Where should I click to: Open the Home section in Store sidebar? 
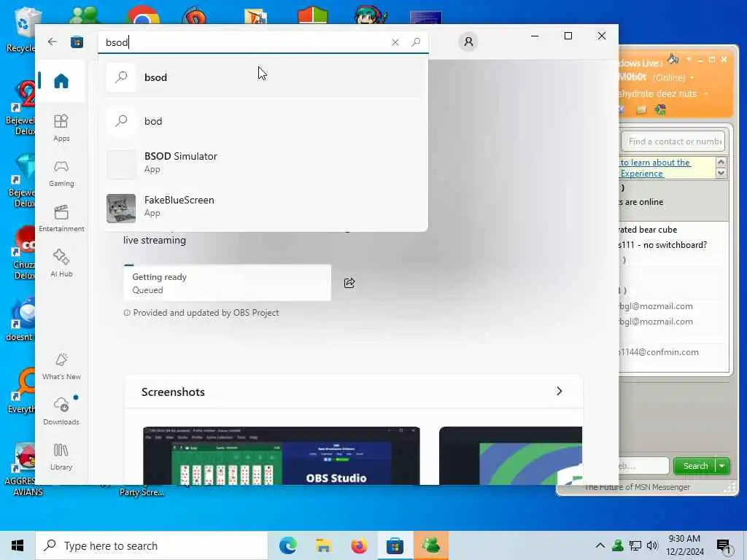click(61, 81)
